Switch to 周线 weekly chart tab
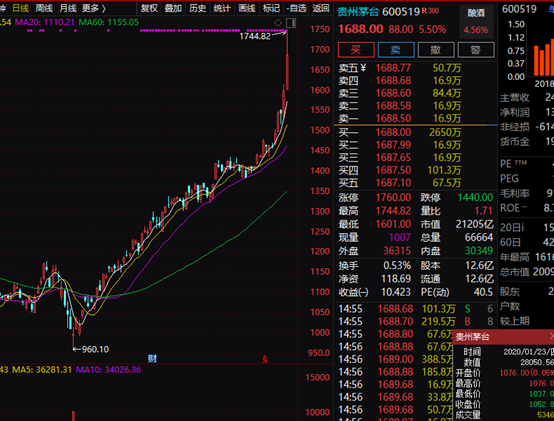Screen dimensions: 554x421 [44, 8]
